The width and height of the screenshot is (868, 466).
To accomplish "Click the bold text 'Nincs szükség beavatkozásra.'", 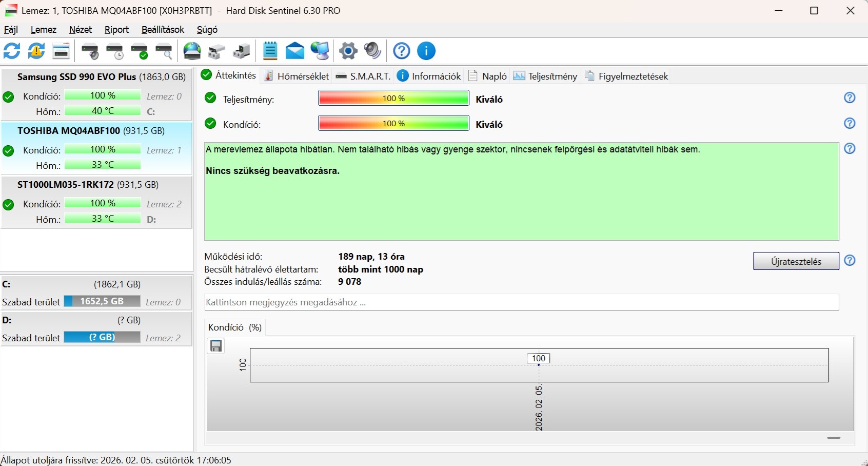I will [x=273, y=171].
